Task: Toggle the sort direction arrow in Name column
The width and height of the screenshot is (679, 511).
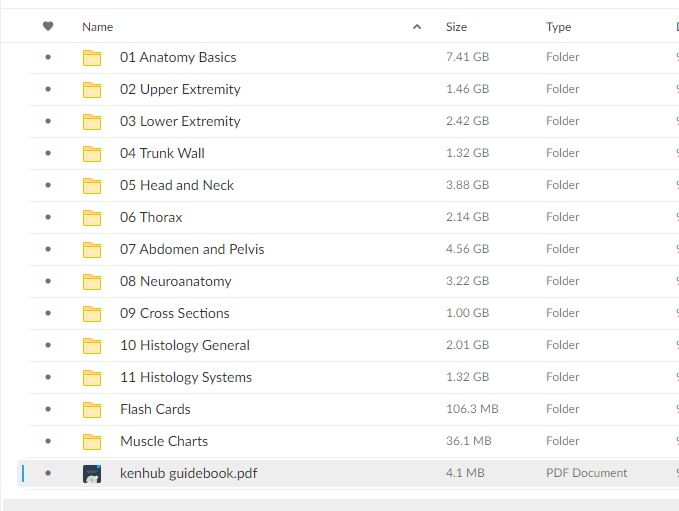Action: [x=417, y=27]
